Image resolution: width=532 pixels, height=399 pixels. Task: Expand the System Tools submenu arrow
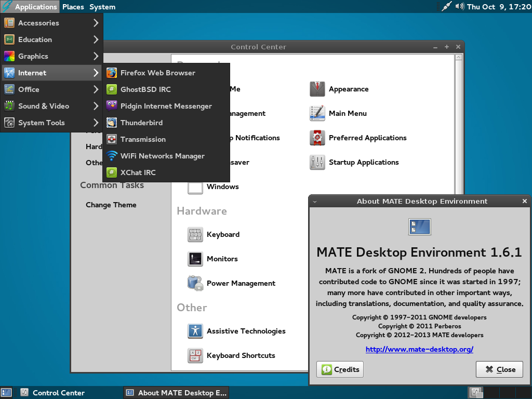96,123
